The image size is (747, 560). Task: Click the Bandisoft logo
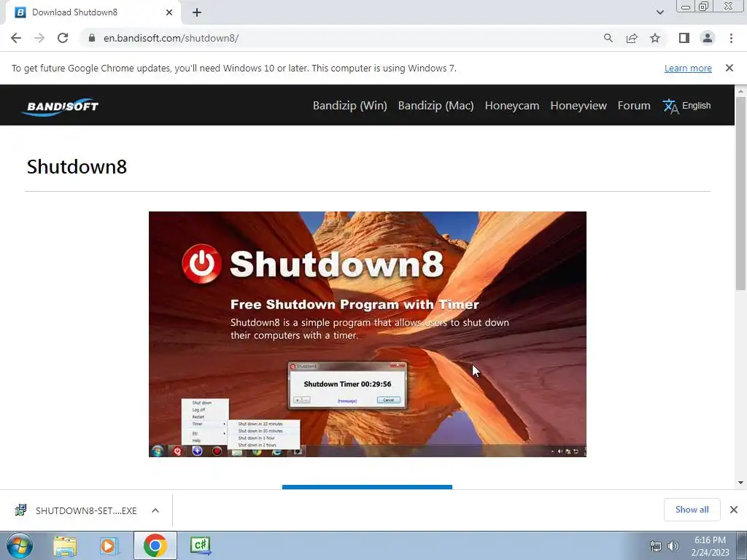click(61, 106)
